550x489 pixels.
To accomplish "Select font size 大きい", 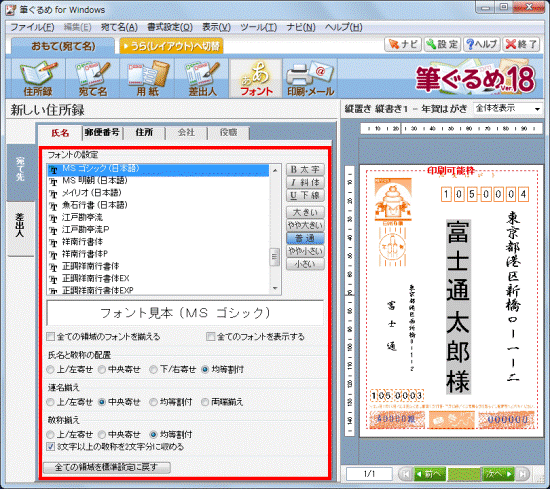I will tap(305, 213).
